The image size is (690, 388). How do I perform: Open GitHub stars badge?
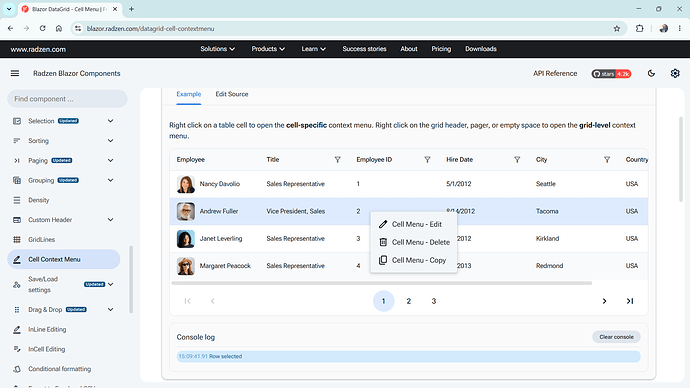point(611,74)
